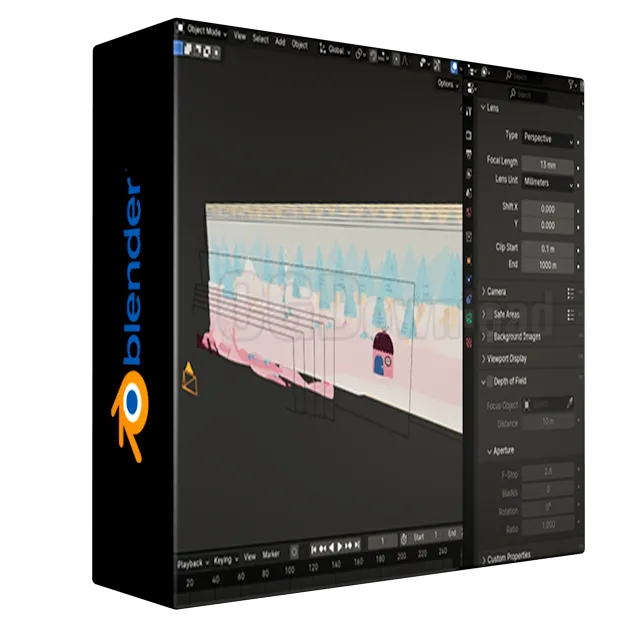Open the green Camera data properties tab
This screenshot has width=630, height=630.
468,319
